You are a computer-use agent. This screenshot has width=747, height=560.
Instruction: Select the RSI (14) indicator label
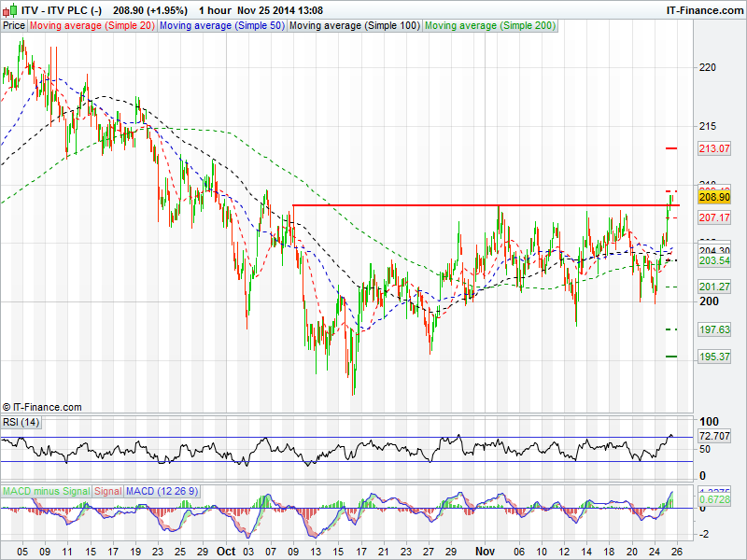point(21,423)
